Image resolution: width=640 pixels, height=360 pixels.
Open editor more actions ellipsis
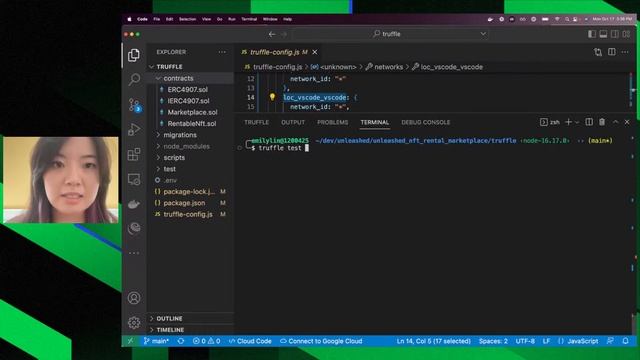pos(625,52)
